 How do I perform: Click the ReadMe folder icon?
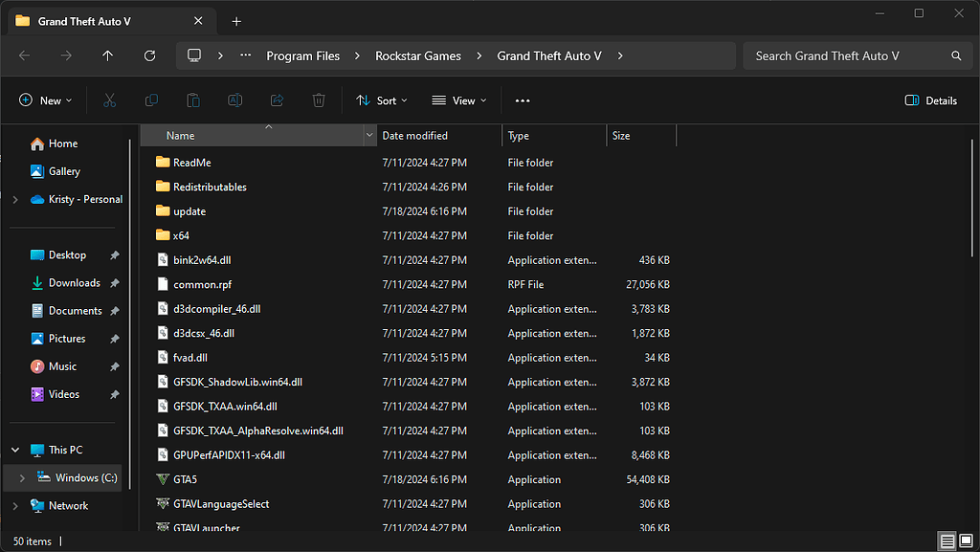coord(163,163)
